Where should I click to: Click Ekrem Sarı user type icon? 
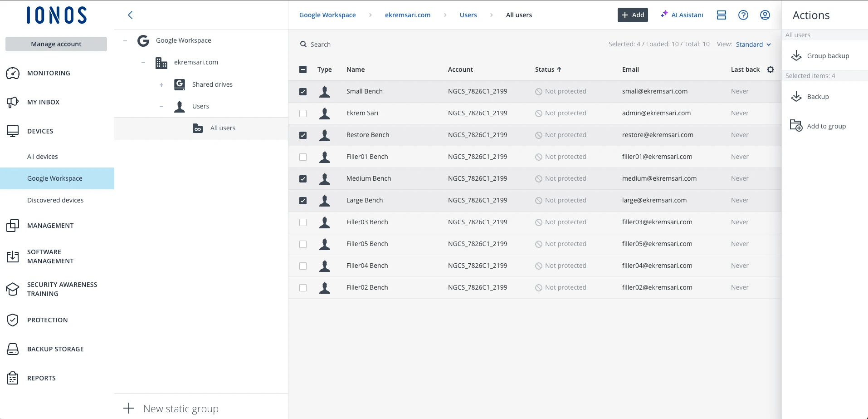(x=325, y=113)
